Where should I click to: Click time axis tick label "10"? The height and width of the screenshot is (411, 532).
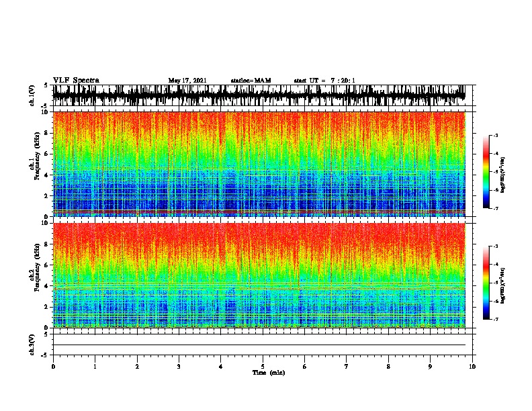472,367
